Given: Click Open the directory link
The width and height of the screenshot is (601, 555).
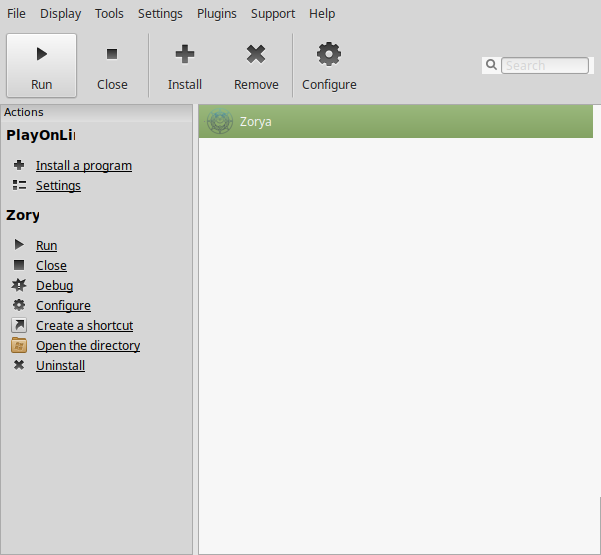Looking at the screenshot, I should (x=88, y=345).
